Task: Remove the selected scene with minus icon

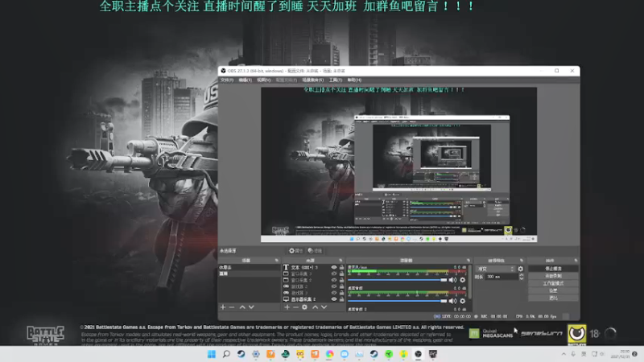Action: tap(232, 307)
